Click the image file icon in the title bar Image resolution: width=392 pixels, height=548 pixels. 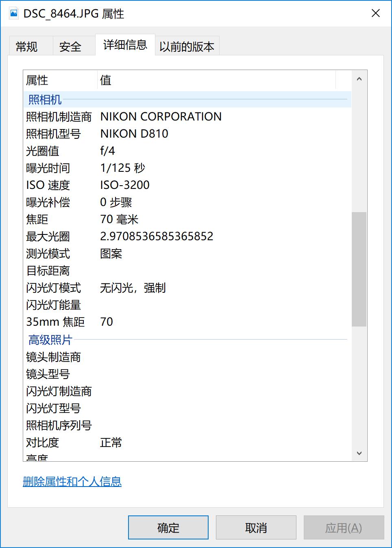point(13,13)
